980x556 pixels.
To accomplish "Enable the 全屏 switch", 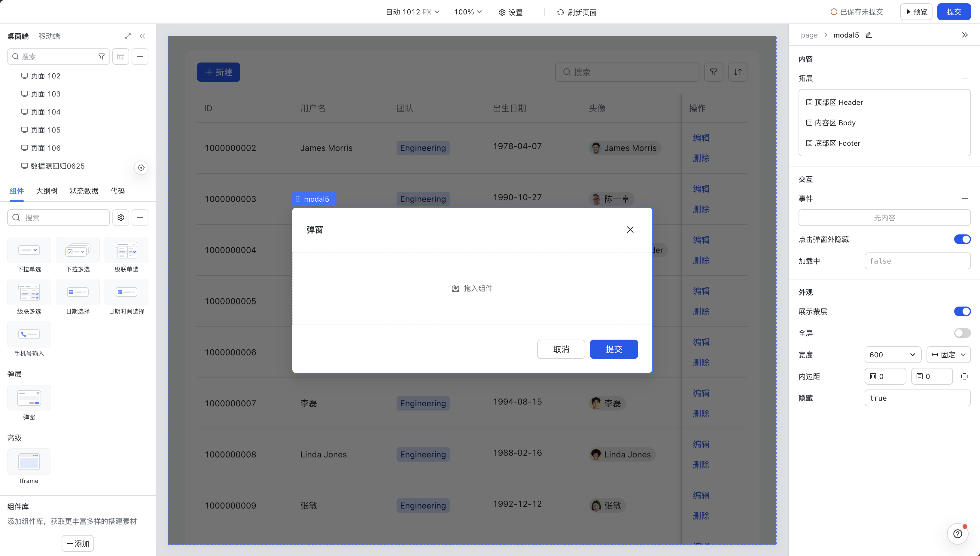I will [x=962, y=333].
